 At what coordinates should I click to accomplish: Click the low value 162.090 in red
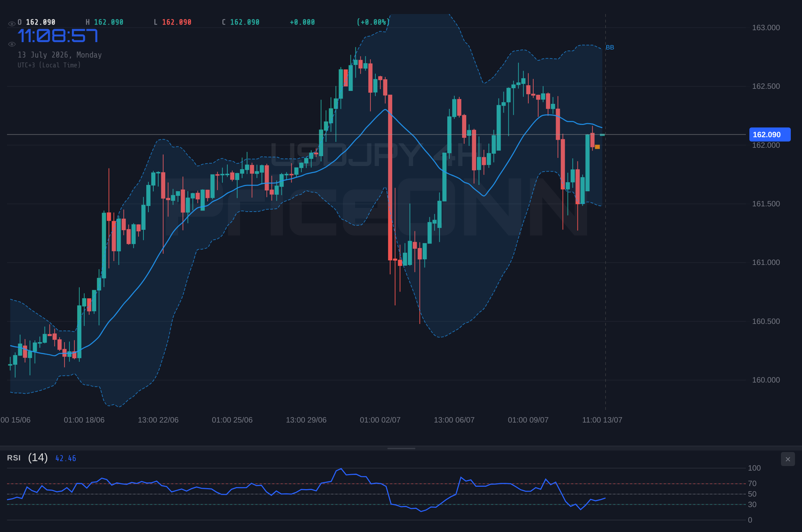tap(176, 22)
